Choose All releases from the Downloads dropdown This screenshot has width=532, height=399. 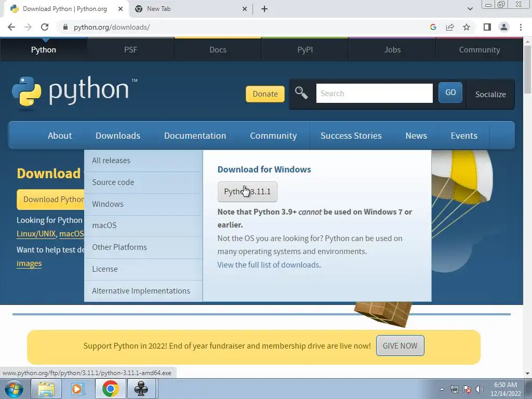click(143, 161)
